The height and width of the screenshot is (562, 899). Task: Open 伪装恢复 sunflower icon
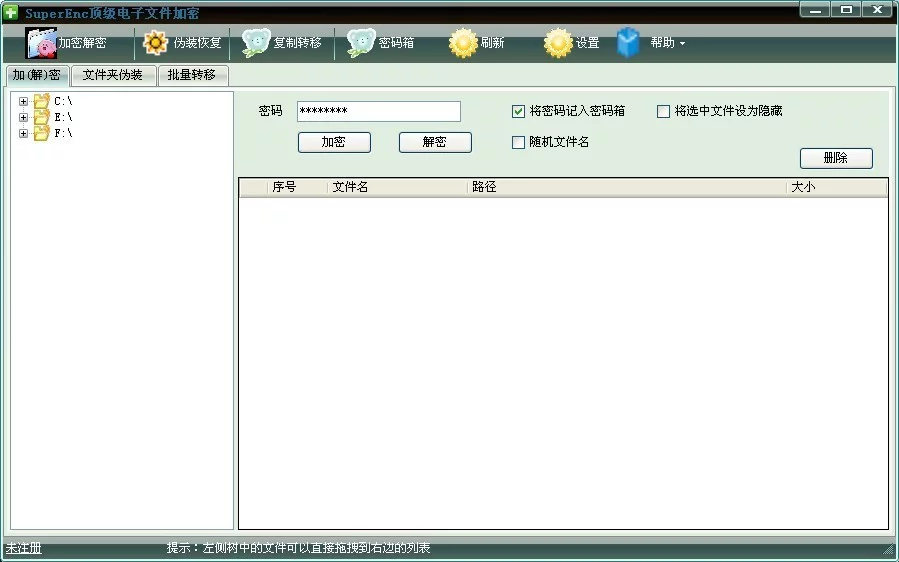click(155, 42)
